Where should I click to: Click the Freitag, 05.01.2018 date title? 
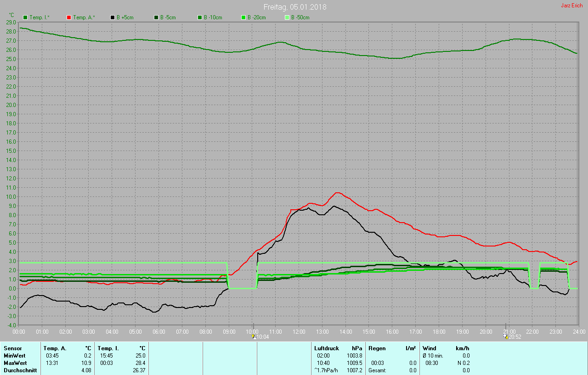click(x=295, y=7)
